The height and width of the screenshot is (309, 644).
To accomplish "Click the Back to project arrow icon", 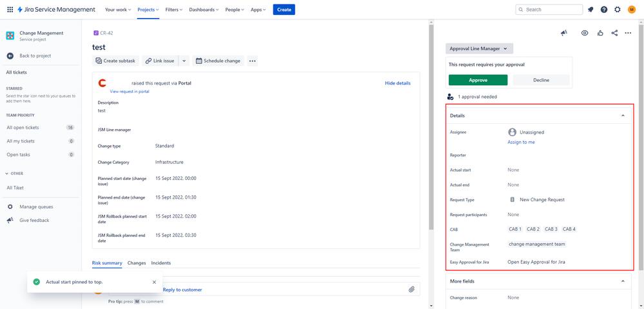I will point(10,56).
